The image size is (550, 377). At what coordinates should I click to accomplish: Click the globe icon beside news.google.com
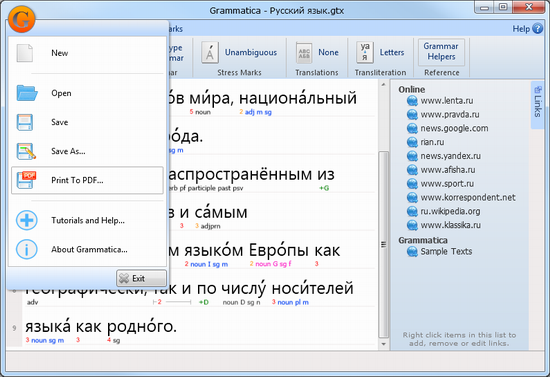412,128
